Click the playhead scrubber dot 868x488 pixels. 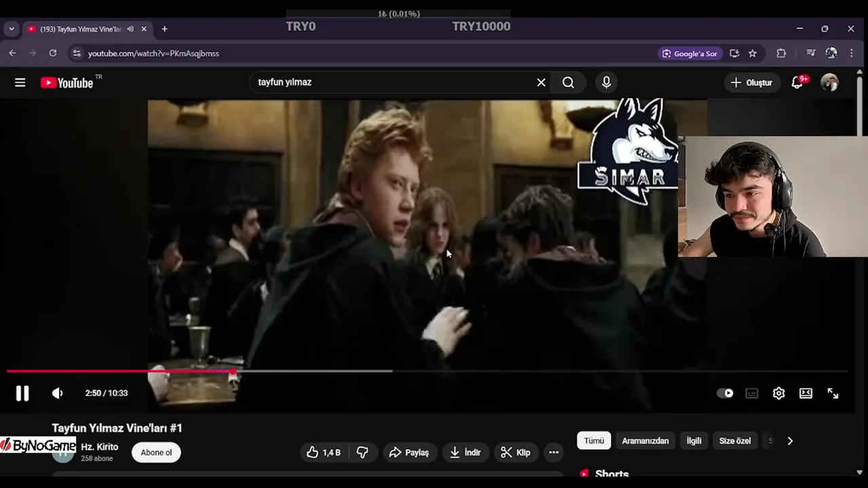[x=233, y=371]
